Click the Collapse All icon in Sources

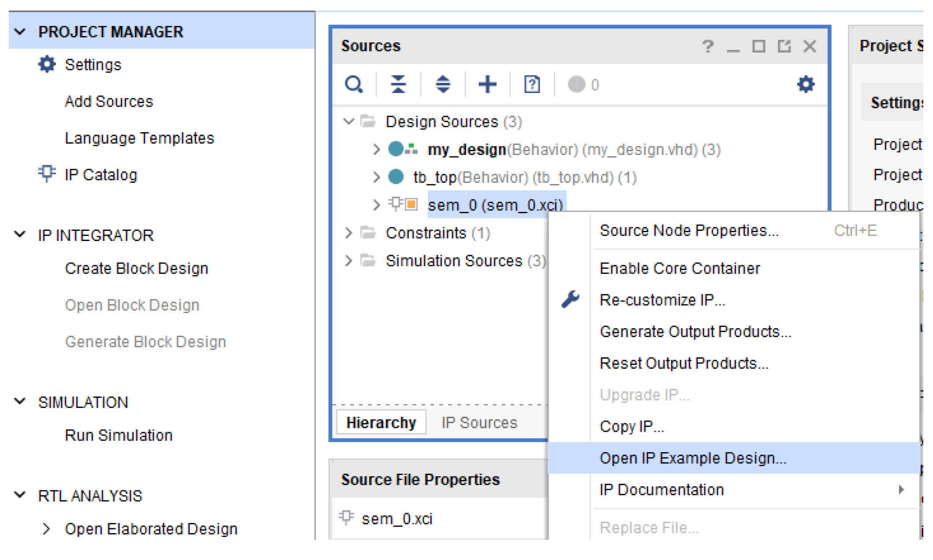click(398, 84)
